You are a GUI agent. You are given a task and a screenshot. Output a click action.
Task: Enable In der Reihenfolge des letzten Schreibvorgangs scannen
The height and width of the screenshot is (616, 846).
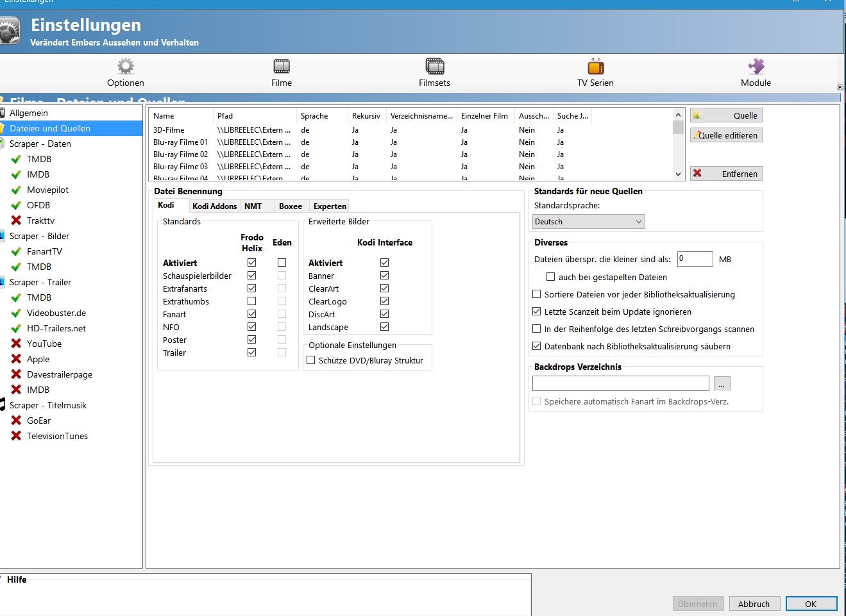537,329
